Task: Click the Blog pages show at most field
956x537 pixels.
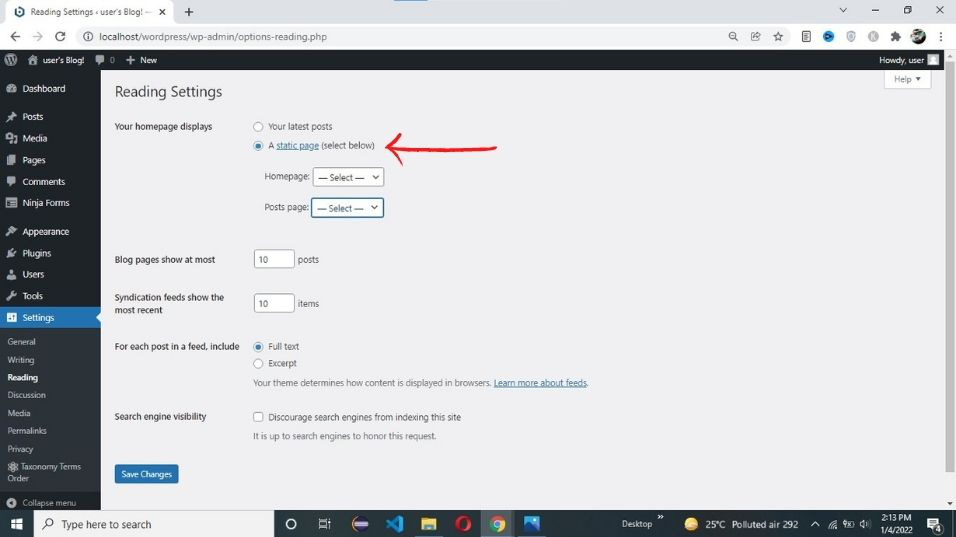Action: (x=274, y=259)
